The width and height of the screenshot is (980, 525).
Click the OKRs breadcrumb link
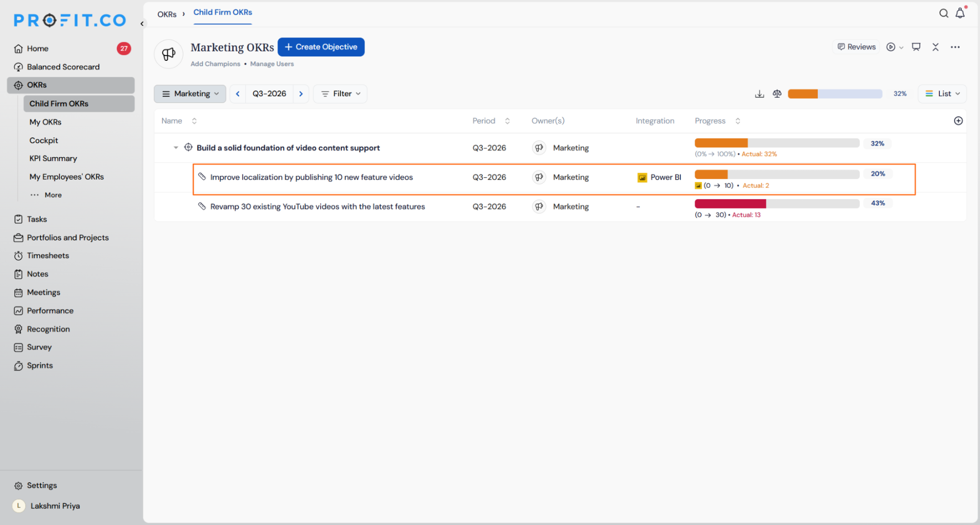pos(167,14)
